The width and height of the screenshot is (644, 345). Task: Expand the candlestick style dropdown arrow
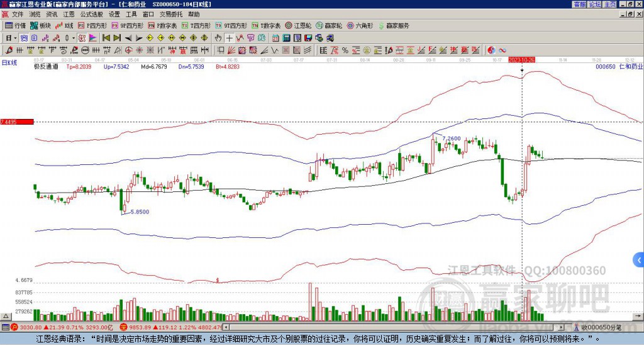pos(74,38)
